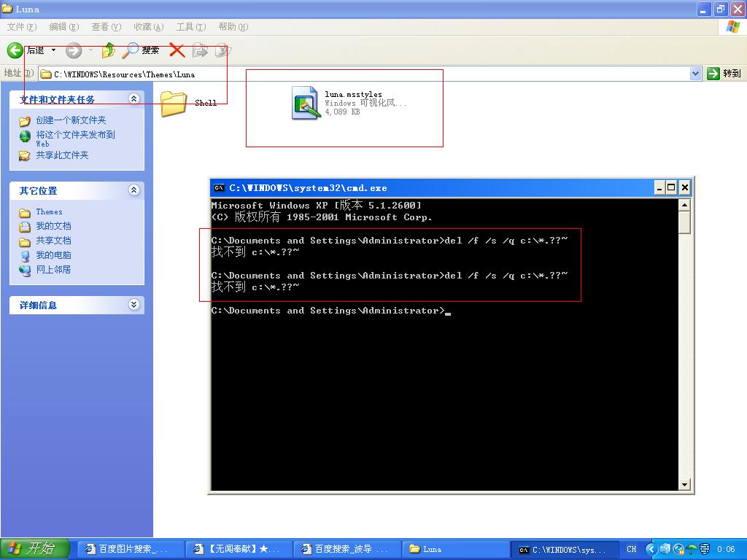Viewport: 747px width, 560px height.
Task: Click 将这个文件夹发布到 Web link
Action: (x=75, y=139)
